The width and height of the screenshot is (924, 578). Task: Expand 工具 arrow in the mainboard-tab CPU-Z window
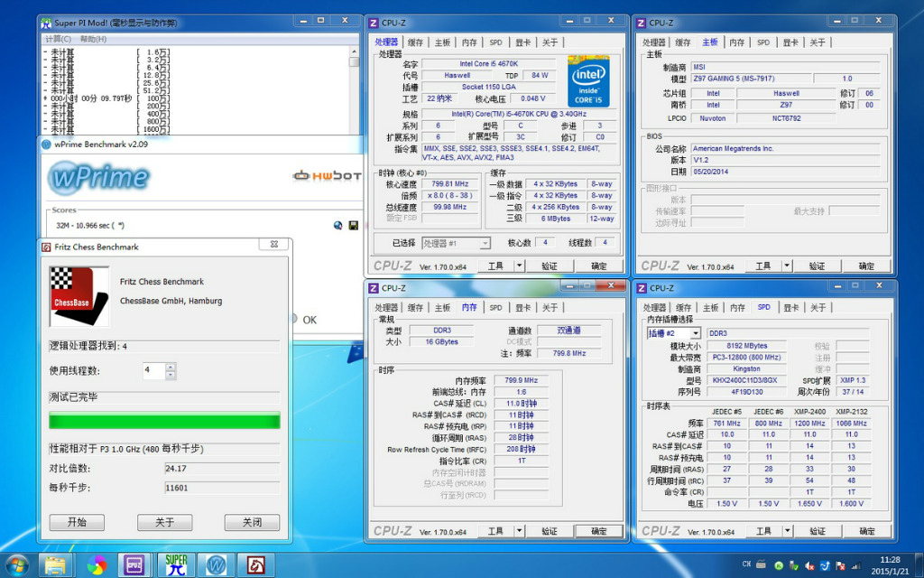click(787, 266)
